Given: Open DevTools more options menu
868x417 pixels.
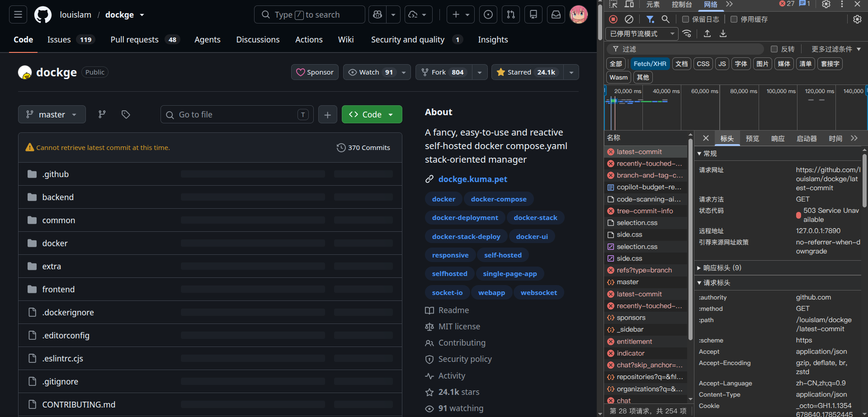Looking at the screenshot, I should point(842,4).
